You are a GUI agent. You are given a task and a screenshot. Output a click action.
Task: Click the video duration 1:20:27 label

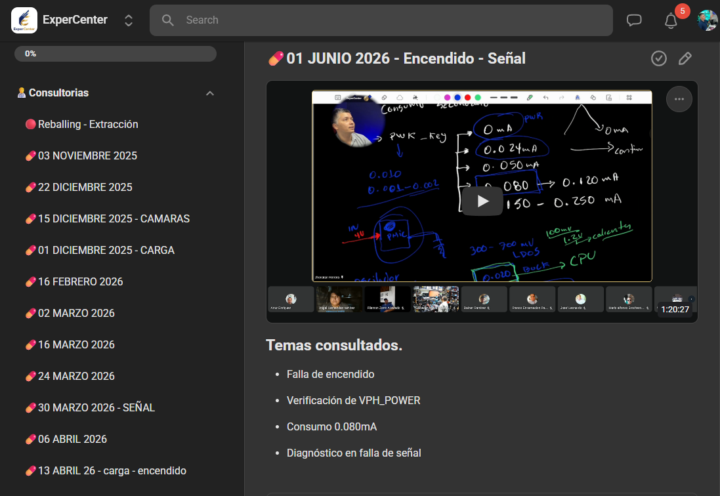[x=675, y=310]
